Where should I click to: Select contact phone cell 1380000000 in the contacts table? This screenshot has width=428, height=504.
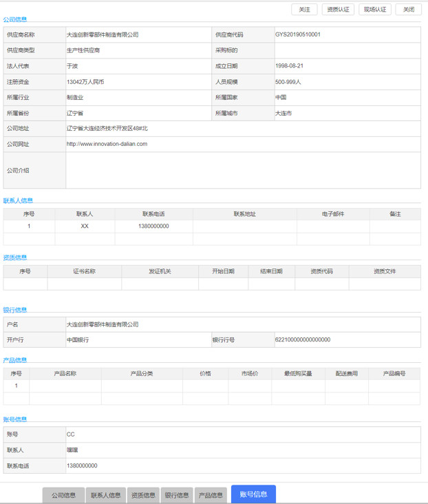(153, 226)
